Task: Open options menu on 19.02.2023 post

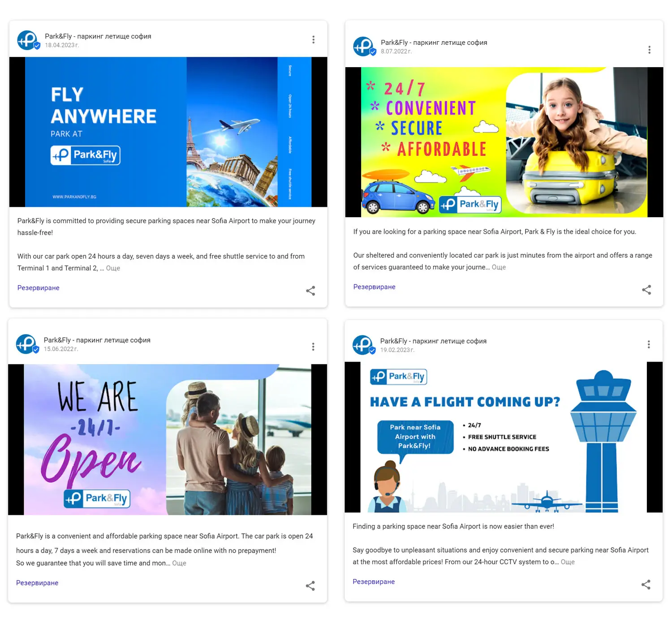Action: click(649, 344)
